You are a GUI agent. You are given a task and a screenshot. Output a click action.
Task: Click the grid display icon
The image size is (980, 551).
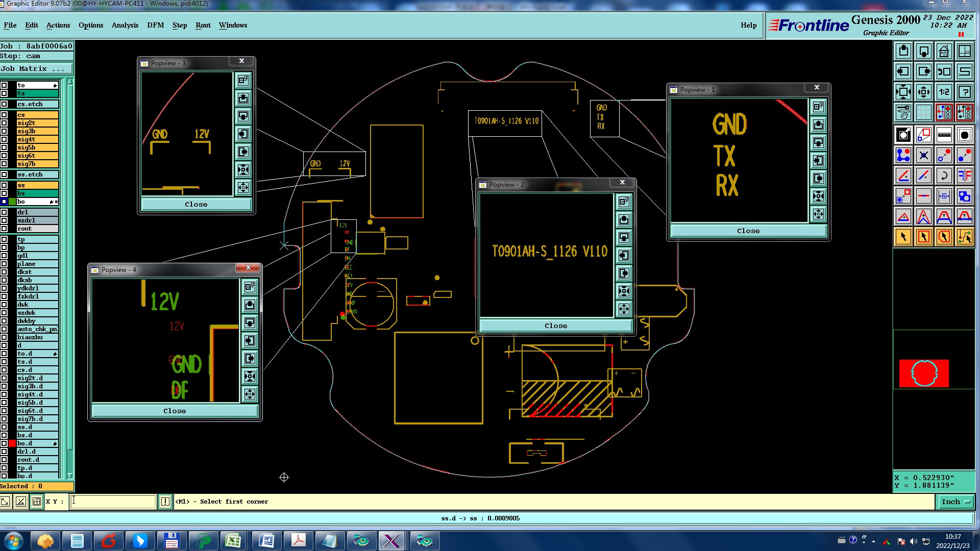(923, 112)
